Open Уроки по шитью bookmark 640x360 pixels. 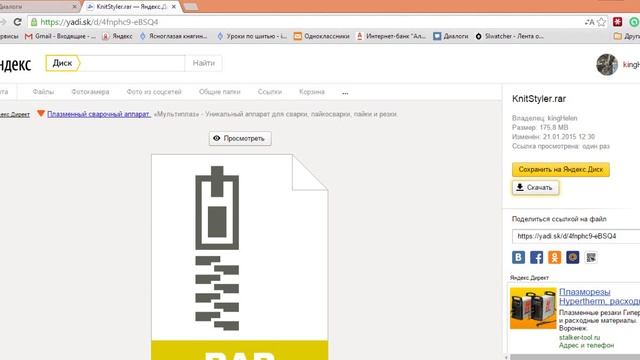pyautogui.click(x=252, y=36)
